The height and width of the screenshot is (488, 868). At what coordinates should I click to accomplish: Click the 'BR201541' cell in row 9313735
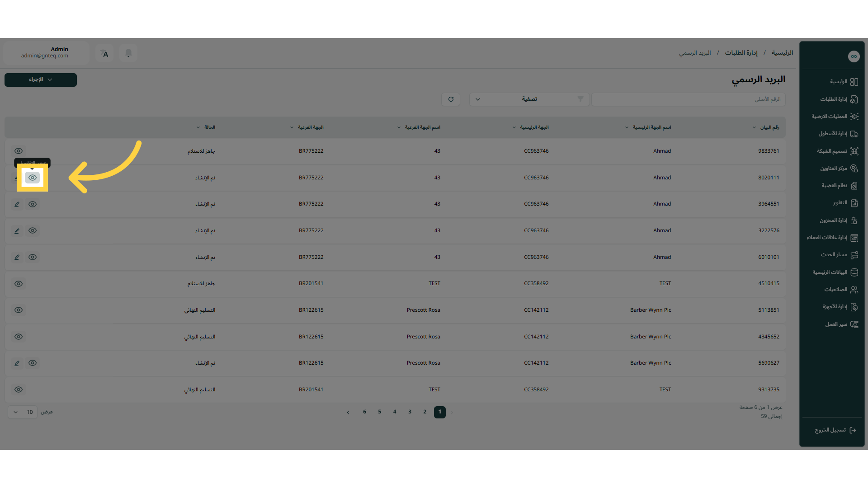[x=311, y=389]
